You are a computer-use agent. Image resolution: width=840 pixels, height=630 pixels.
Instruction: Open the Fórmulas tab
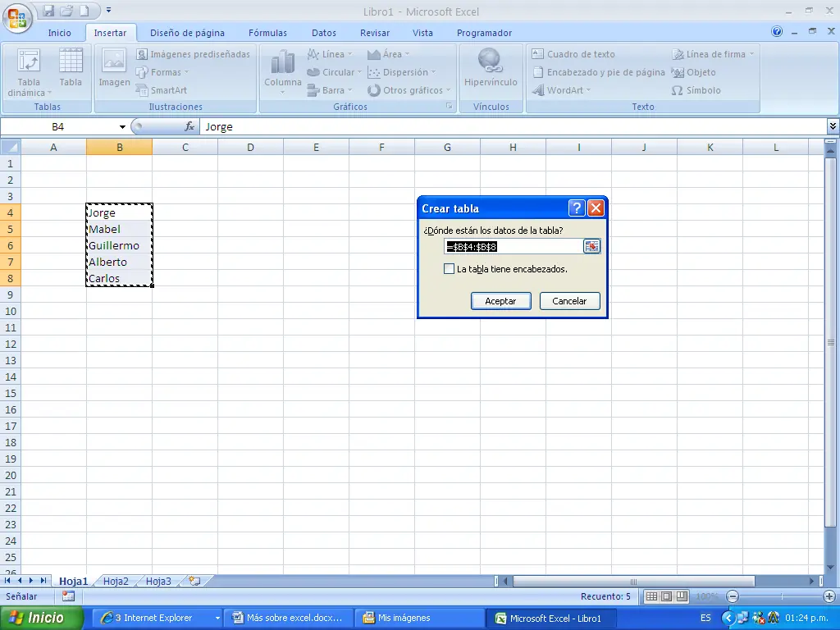point(268,33)
